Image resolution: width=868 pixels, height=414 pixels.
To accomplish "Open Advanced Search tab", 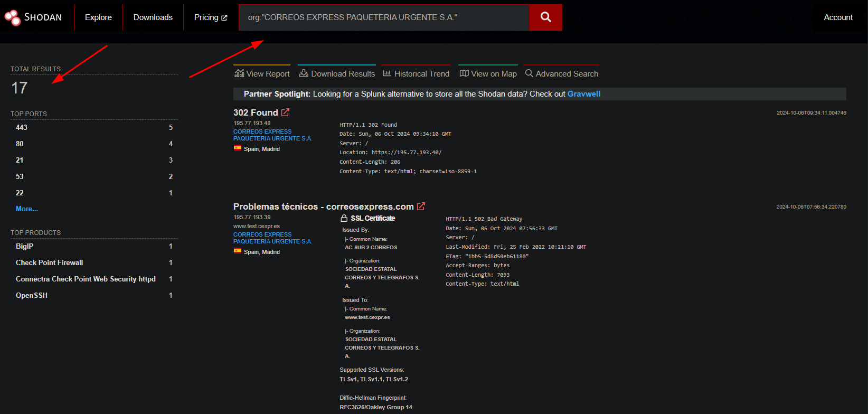I will (x=562, y=73).
